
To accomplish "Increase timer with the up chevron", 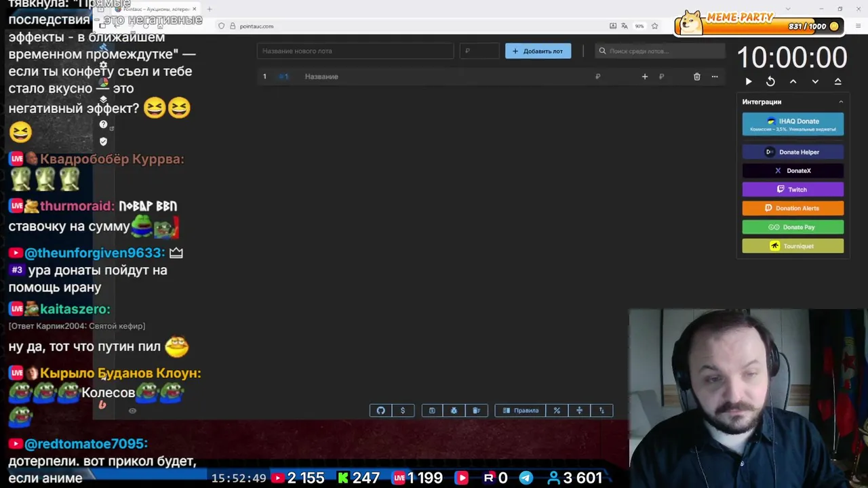I will (x=793, y=81).
